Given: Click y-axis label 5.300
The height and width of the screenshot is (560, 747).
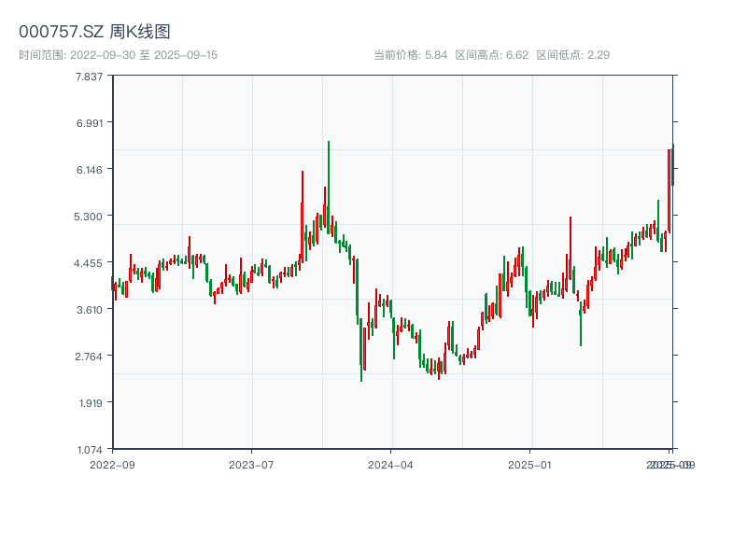Looking at the screenshot, I should (88, 217).
